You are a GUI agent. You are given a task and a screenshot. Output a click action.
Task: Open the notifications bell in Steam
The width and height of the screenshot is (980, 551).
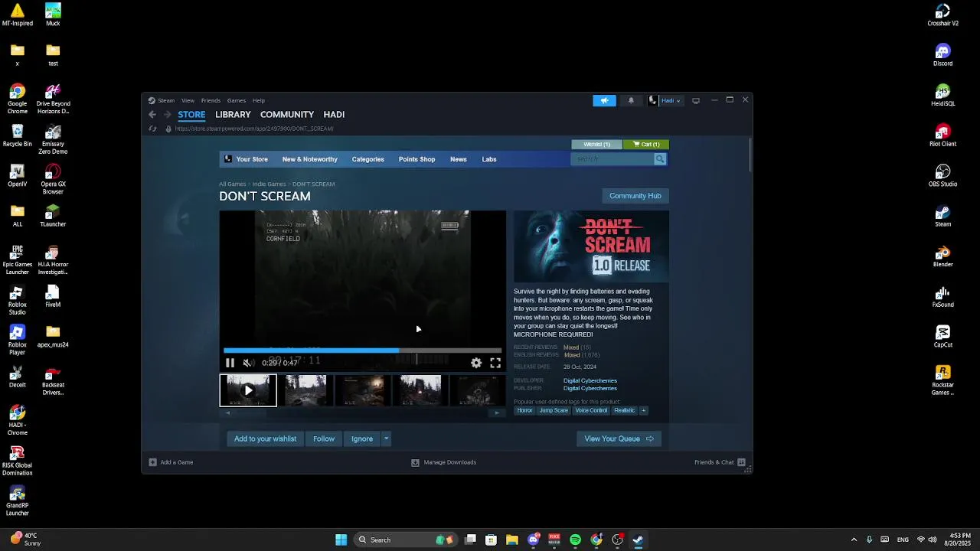pyautogui.click(x=631, y=100)
